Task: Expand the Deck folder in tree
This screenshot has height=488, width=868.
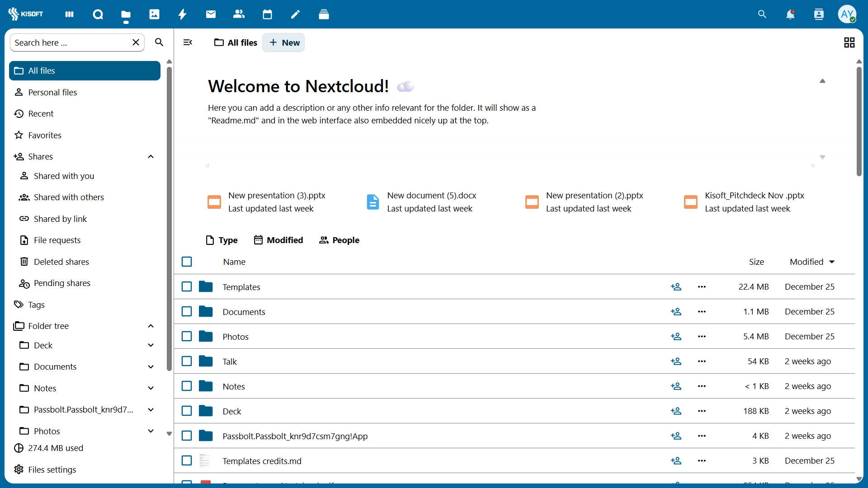Action: 151,345
